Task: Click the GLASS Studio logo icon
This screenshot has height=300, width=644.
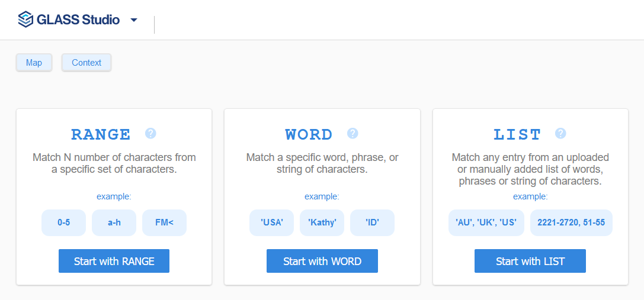Action: tap(25, 20)
